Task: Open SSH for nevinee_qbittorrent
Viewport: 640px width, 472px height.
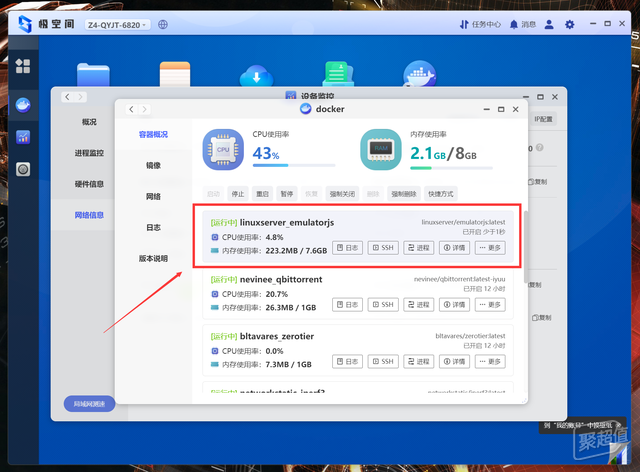Action: point(383,305)
